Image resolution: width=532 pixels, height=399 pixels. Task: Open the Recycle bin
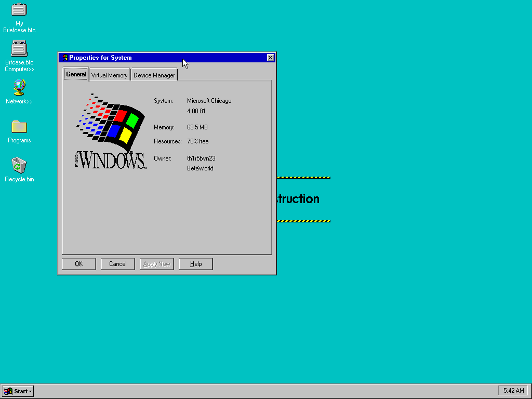[x=19, y=166]
